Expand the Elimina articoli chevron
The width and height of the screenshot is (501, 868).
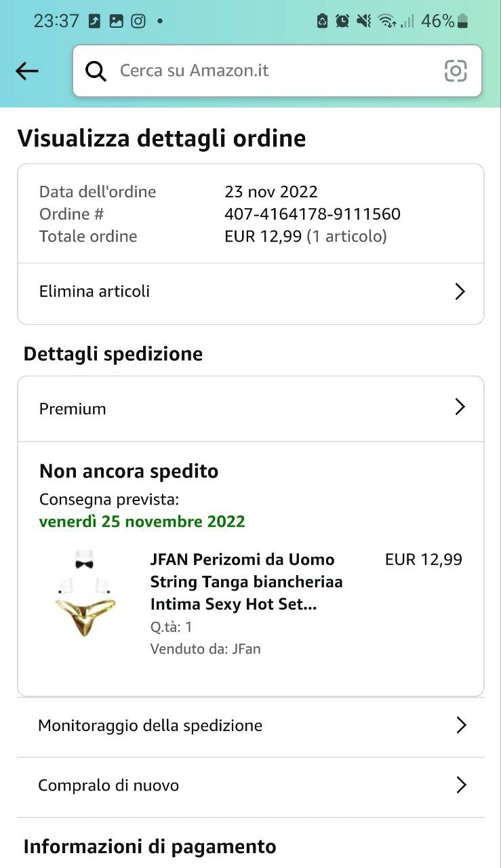click(460, 292)
